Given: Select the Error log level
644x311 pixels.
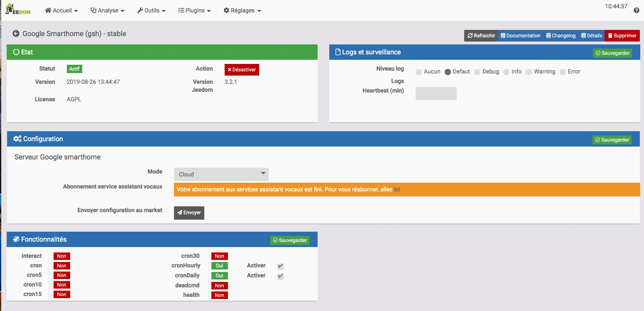Looking at the screenshot, I should [563, 72].
